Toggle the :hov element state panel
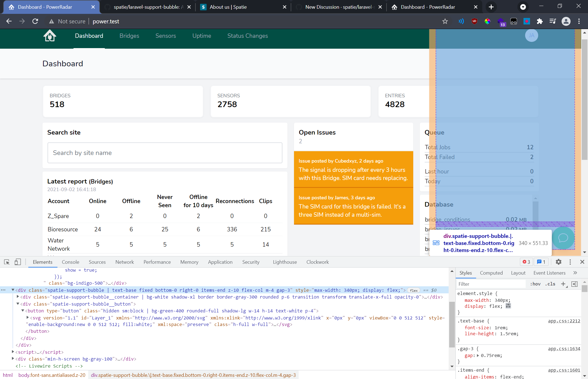Viewport: 588px width, 379px height. click(x=535, y=284)
